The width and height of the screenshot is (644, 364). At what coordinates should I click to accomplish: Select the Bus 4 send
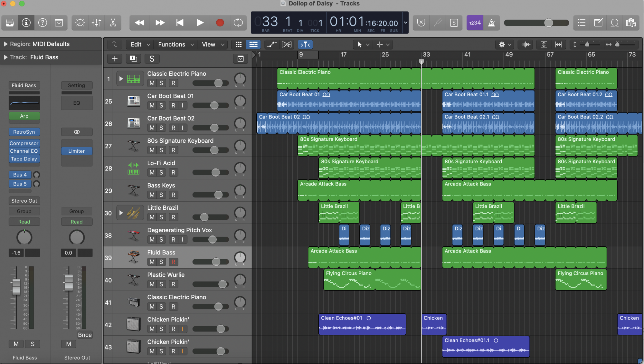tap(20, 175)
